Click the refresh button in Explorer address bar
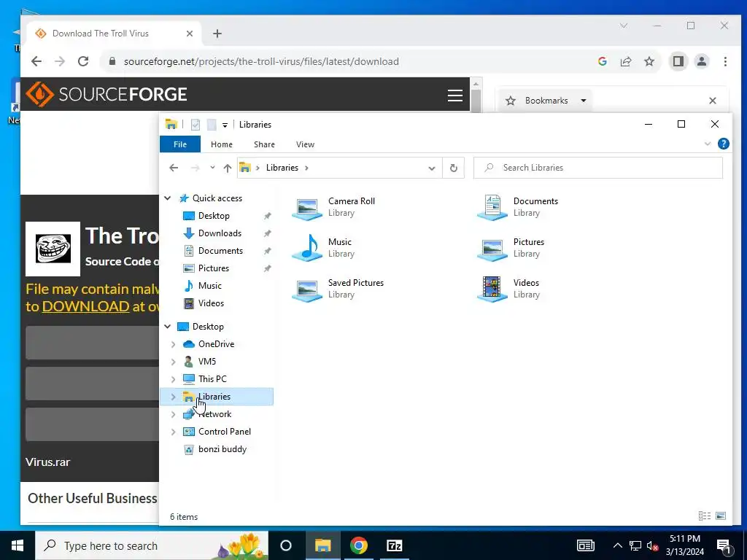The width and height of the screenshot is (747, 560). (x=454, y=168)
